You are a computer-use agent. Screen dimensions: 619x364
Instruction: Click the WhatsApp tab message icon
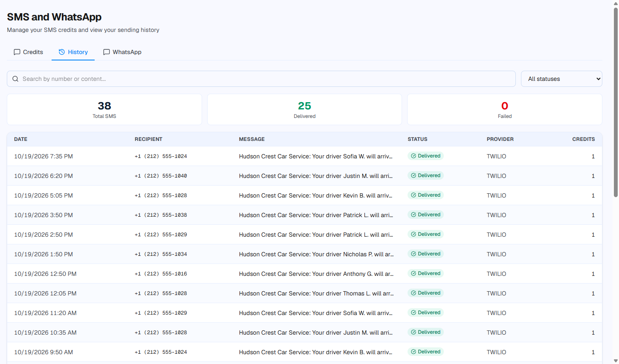(x=107, y=52)
